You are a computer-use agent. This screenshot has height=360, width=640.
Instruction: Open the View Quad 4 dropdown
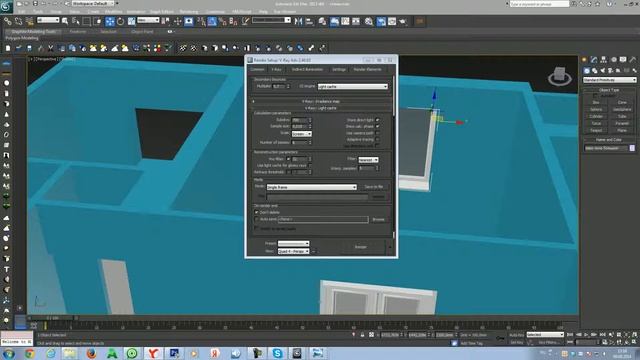[x=293, y=251]
